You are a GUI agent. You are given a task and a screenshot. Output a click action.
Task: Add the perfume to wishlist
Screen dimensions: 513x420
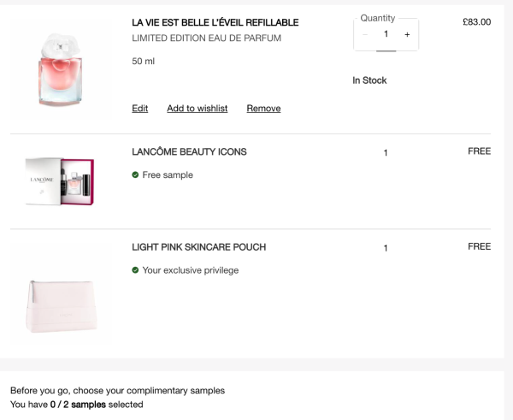click(x=197, y=109)
